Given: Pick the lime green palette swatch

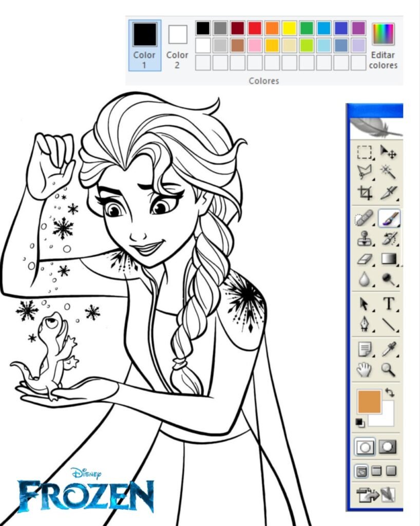Looking at the screenshot, I should 307,45.
